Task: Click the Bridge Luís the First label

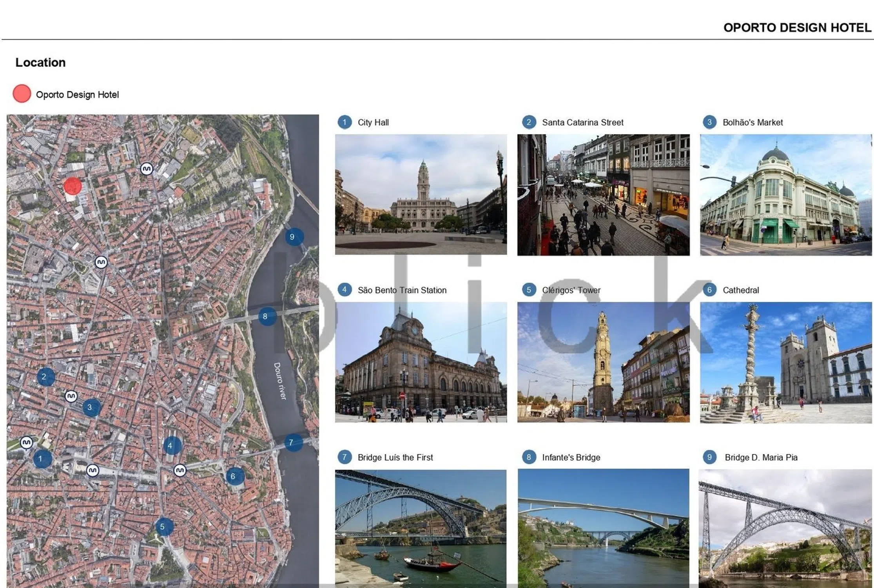Action: point(395,457)
